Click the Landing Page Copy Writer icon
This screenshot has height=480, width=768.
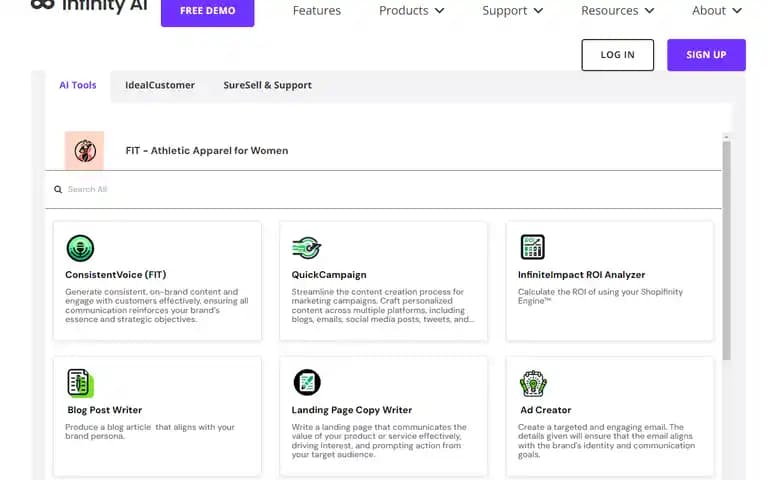pyautogui.click(x=307, y=382)
